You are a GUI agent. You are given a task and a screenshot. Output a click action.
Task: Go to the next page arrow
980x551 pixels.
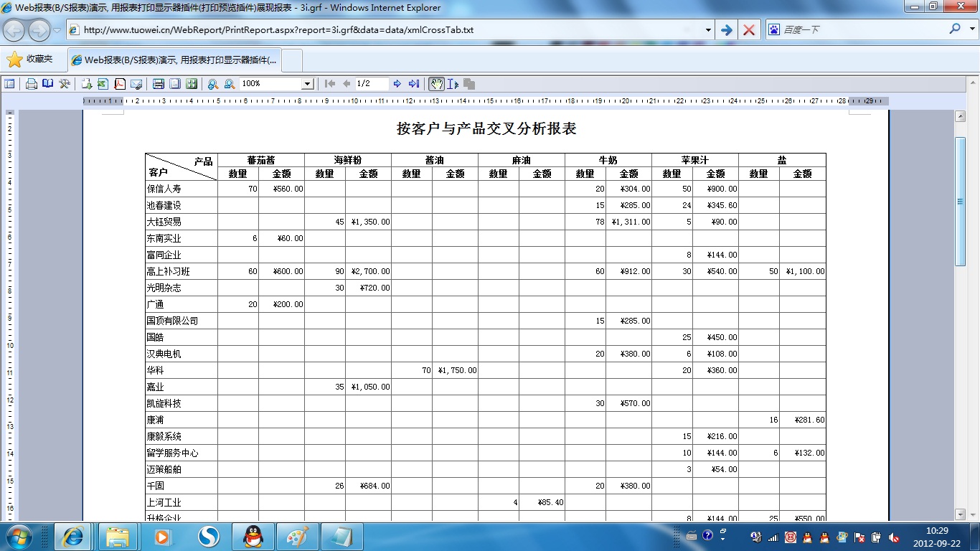coord(397,84)
